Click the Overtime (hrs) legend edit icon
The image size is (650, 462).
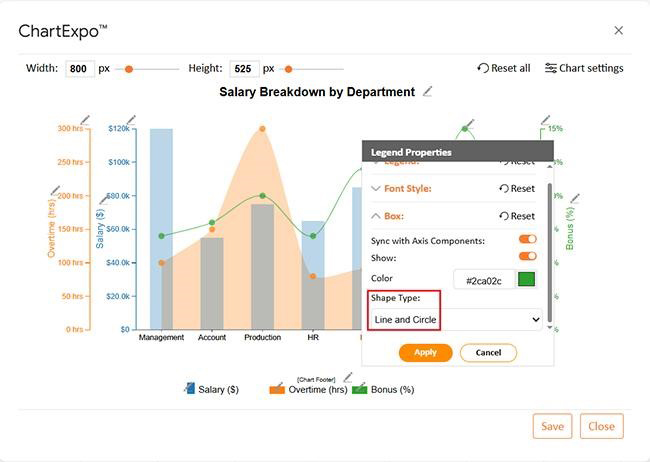[x=277, y=388]
